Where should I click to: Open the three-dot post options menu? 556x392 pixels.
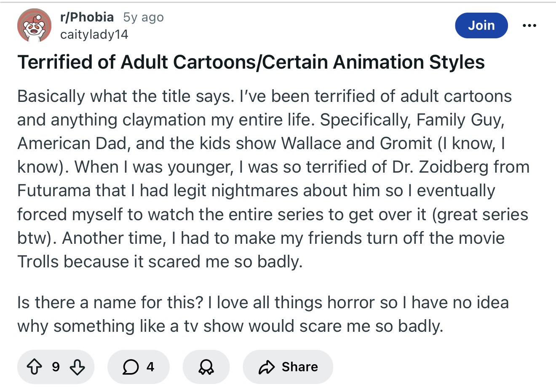[529, 26]
